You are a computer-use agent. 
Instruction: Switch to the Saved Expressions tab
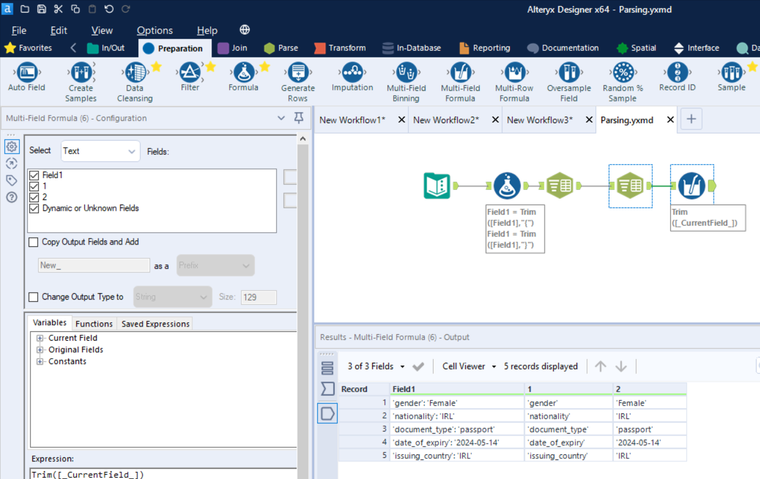(155, 324)
